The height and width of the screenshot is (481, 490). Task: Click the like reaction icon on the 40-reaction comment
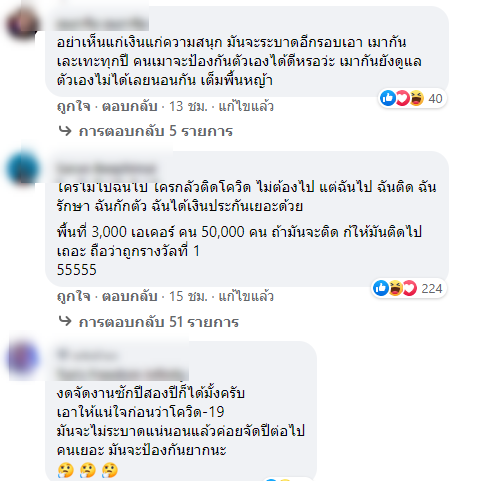(388, 98)
